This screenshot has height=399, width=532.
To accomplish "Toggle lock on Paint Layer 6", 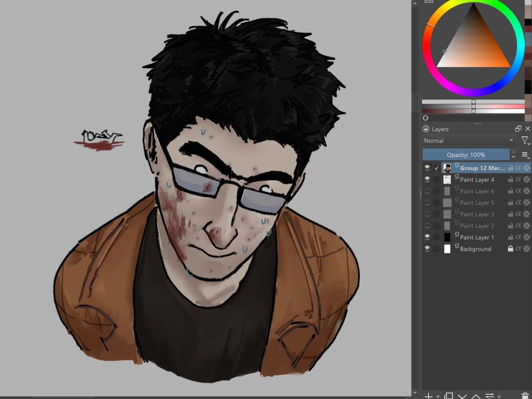I will (510, 191).
